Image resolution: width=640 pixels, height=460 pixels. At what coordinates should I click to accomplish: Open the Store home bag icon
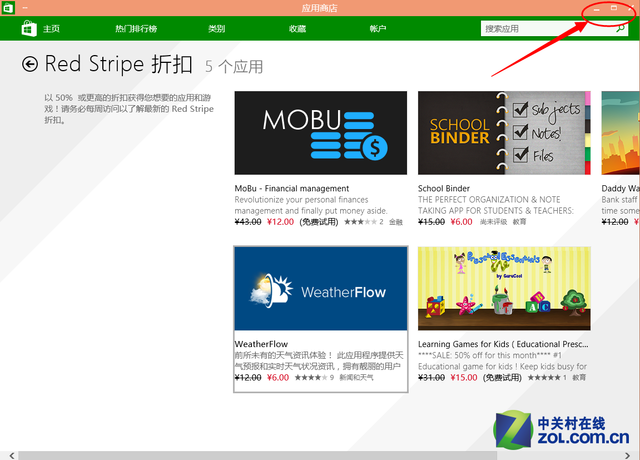point(29,29)
